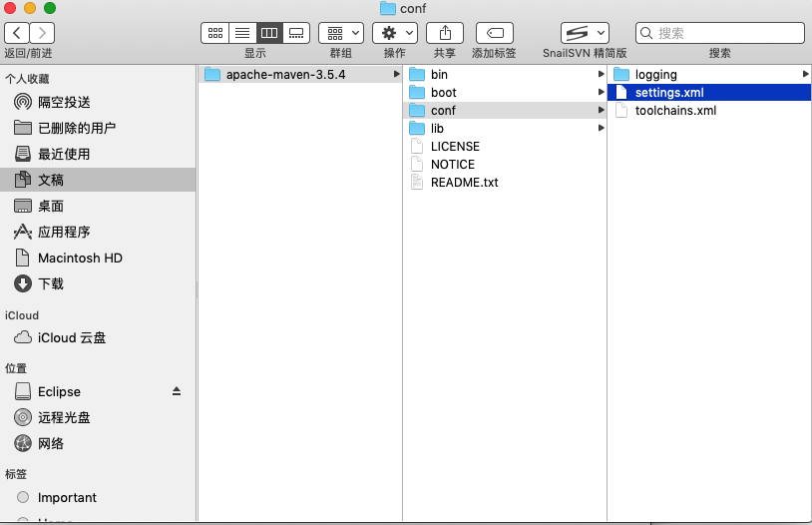The height and width of the screenshot is (525, 812).
Task: Open AirDrop (隔空投送) in sidebar
Action: pos(99,102)
